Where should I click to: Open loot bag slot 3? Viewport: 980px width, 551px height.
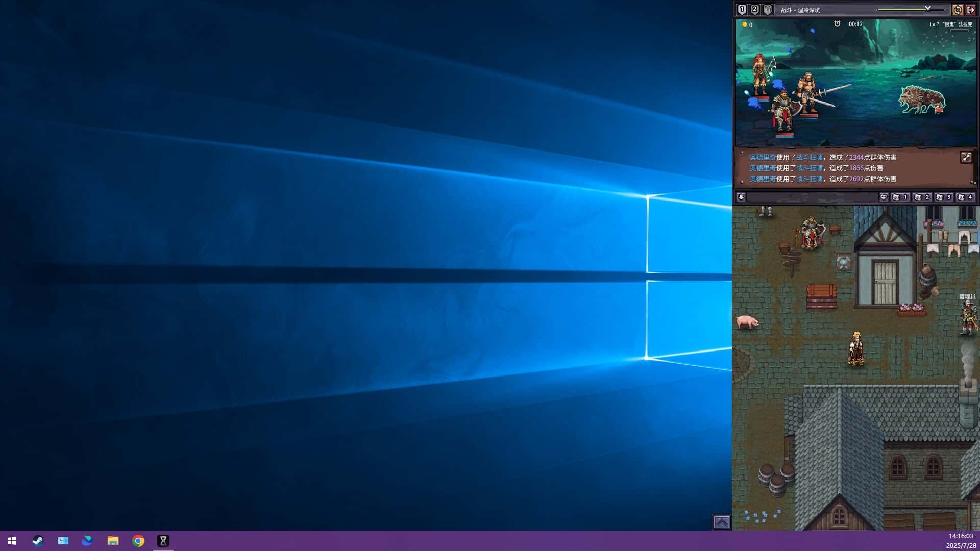click(943, 197)
